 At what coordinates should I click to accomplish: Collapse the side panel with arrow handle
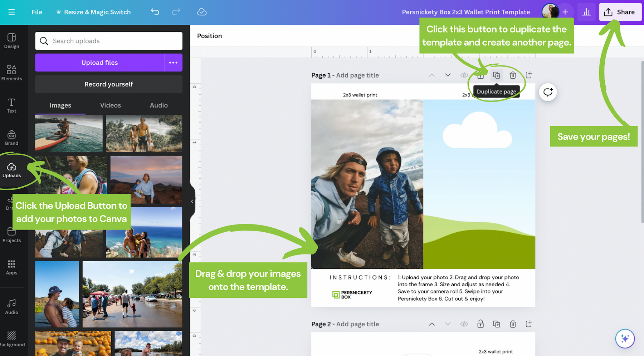coord(192,201)
